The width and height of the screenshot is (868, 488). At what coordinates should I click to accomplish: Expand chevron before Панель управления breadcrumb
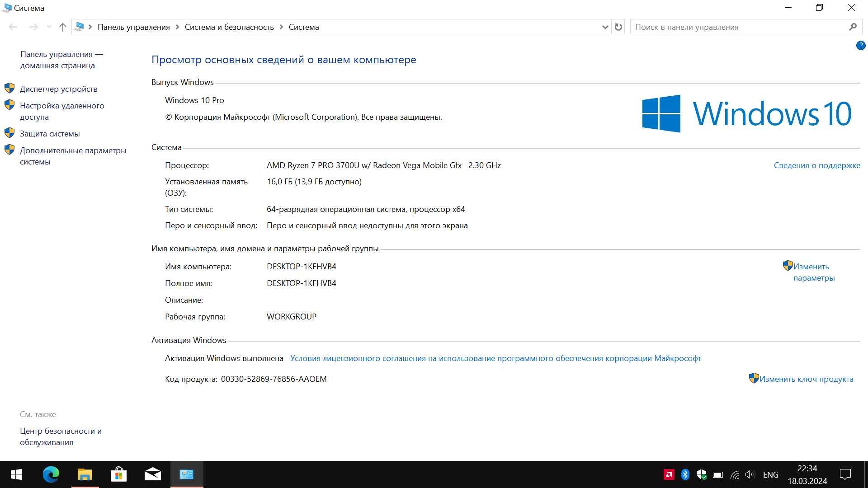[x=90, y=27]
